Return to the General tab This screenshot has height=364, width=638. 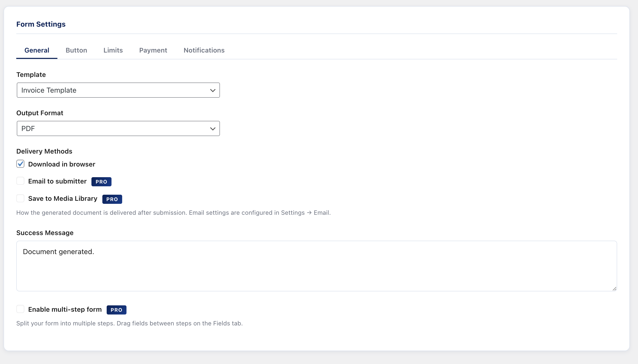pos(37,50)
